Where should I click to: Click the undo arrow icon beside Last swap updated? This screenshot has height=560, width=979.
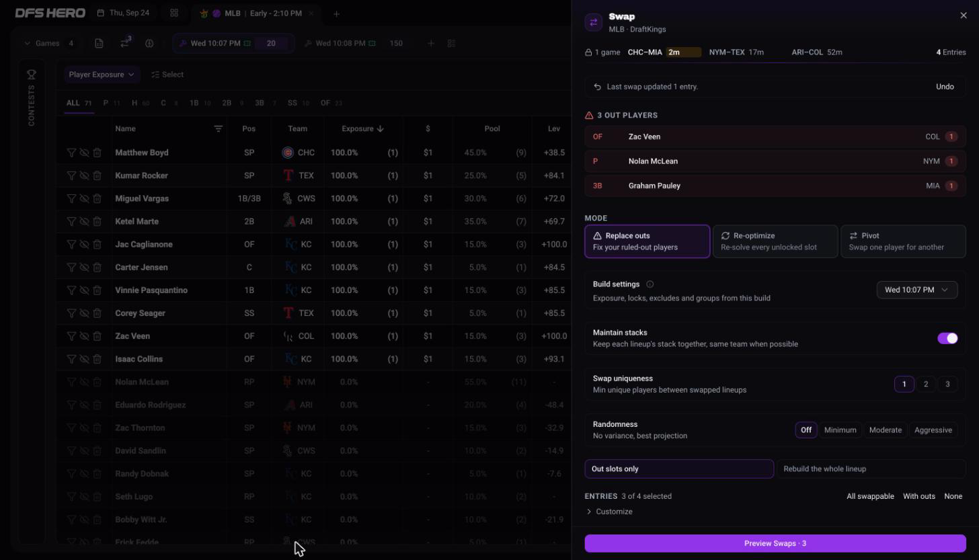coord(597,87)
